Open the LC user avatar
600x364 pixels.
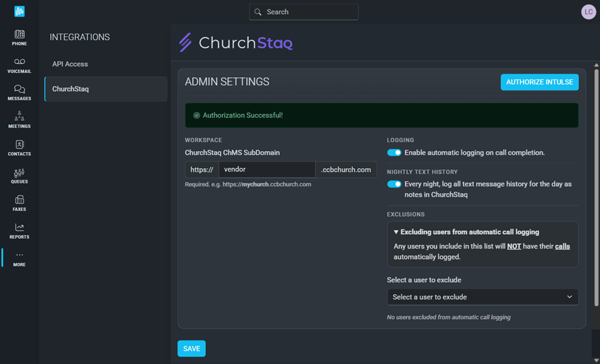[589, 12]
